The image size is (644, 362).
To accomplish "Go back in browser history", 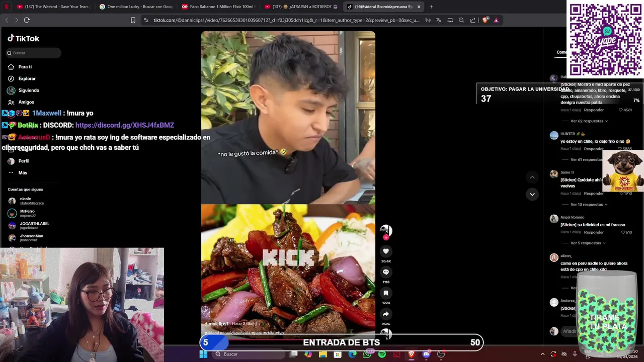I will click(7, 20).
